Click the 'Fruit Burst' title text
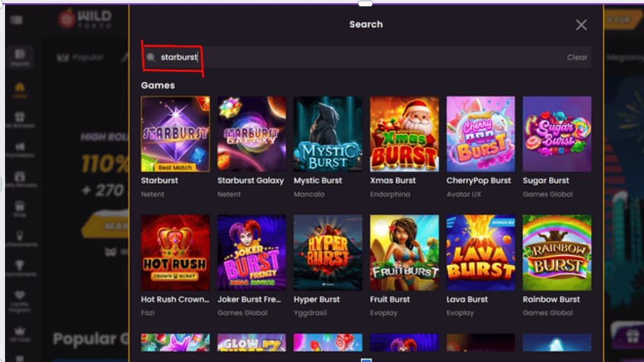The height and width of the screenshot is (362, 644). tap(390, 300)
